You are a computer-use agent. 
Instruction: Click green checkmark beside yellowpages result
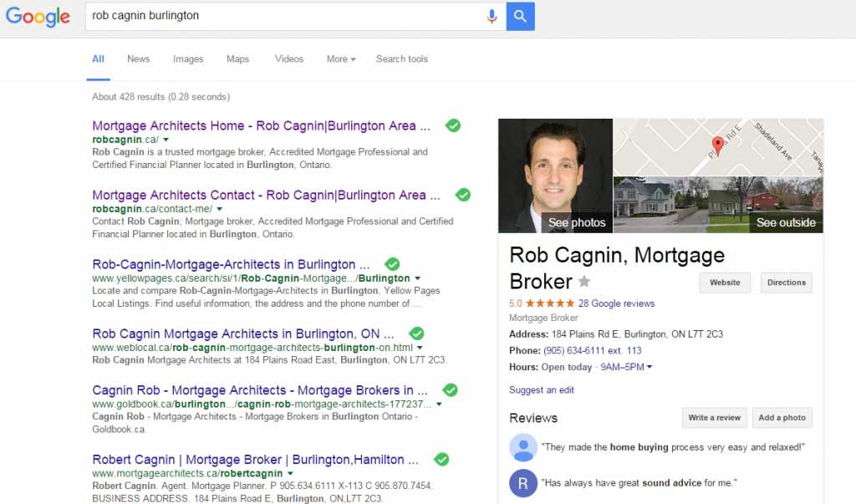tap(392, 264)
